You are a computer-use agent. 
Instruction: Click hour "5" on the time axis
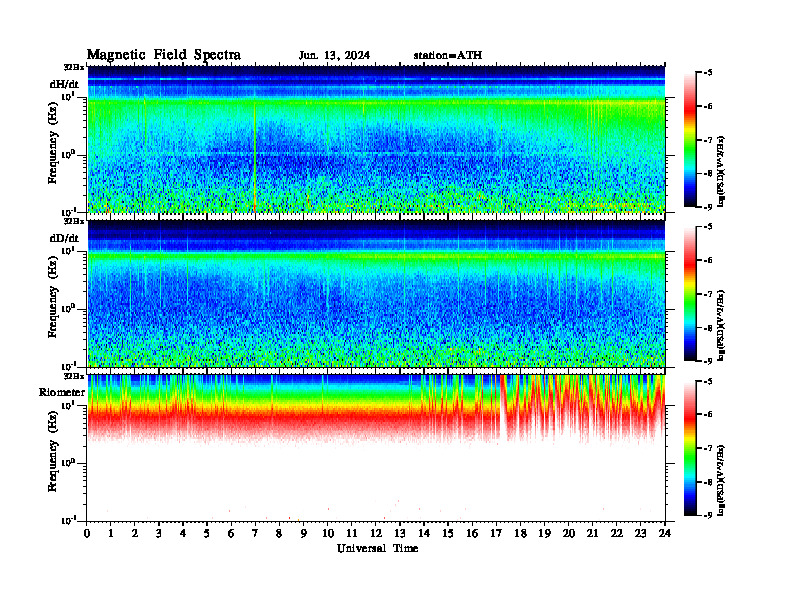(207, 534)
